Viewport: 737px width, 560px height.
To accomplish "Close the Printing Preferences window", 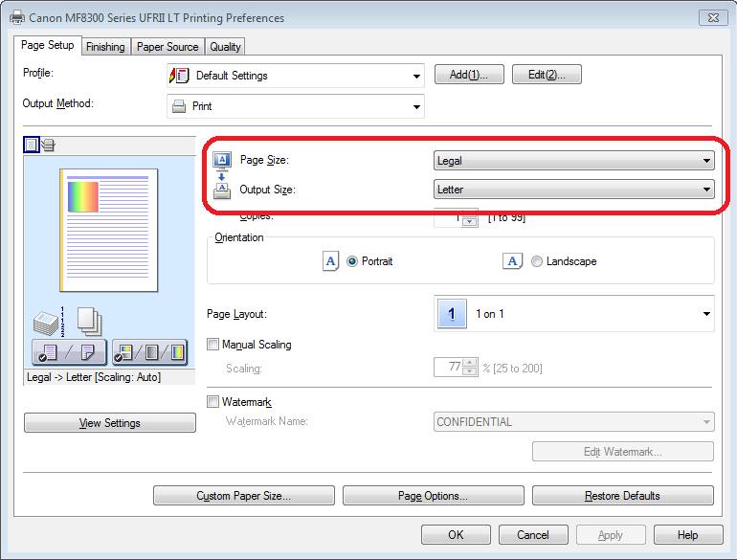I will (713, 18).
